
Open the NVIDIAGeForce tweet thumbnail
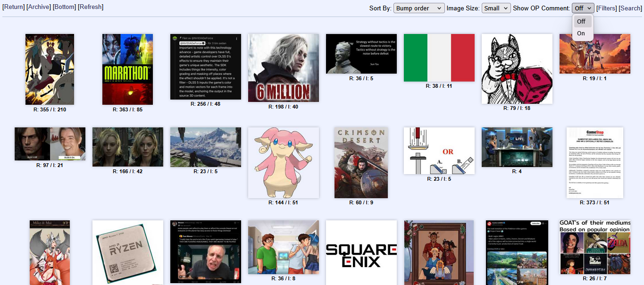pyautogui.click(x=206, y=67)
